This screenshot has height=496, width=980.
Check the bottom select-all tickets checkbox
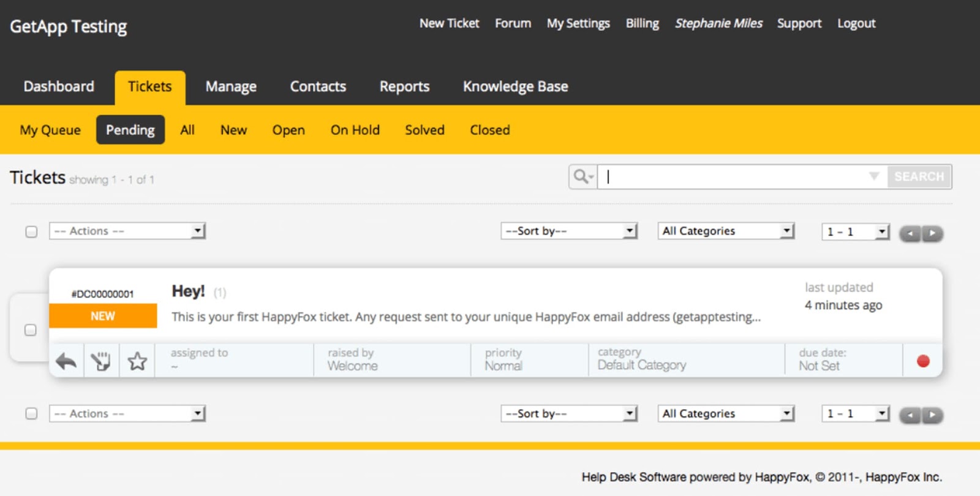point(31,413)
